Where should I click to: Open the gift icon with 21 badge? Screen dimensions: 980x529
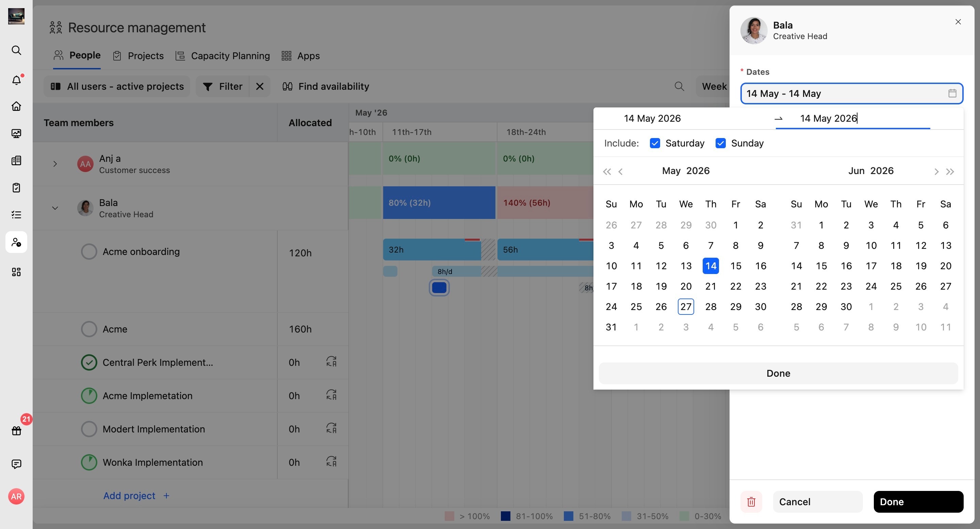coord(16,430)
